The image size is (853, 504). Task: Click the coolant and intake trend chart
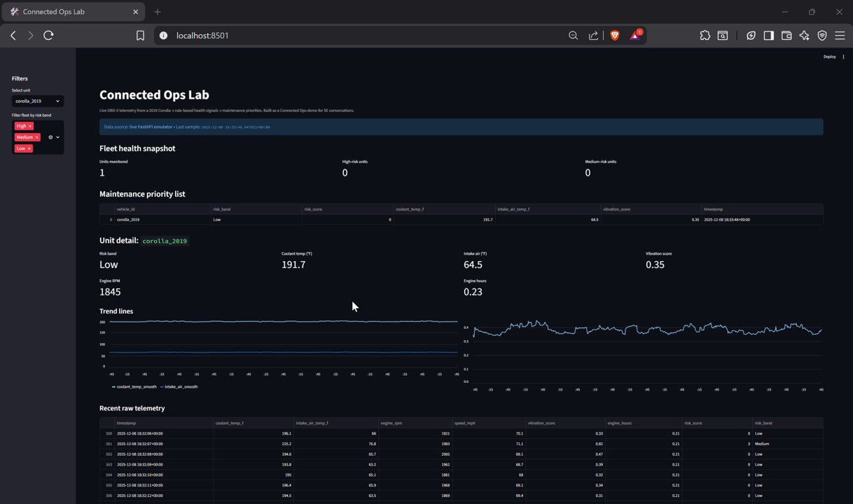(x=279, y=347)
